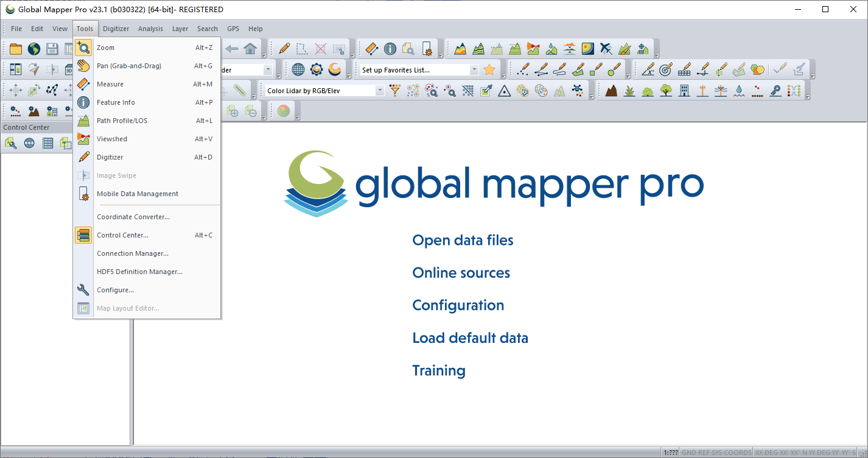Open the Analysis menu
The width and height of the screenshot is (868, 458).
(150, 29)
